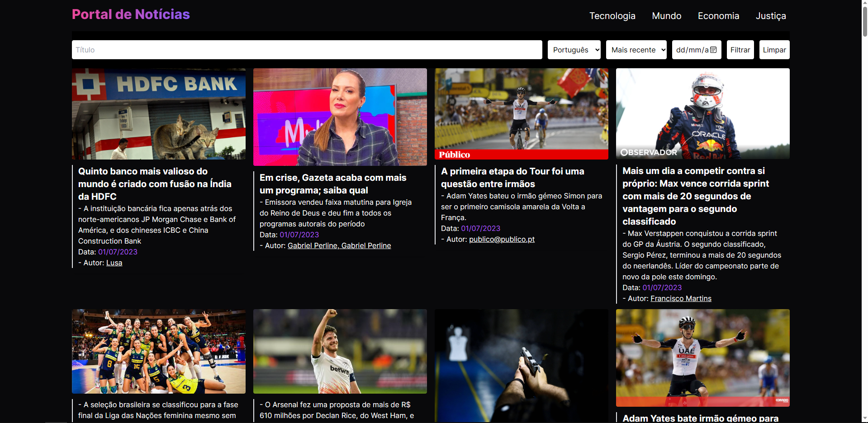Open headline 'Adam Yates bate irmão gémeo'
Viewport: 868px width, 423px height.
click(x=700, y=418)
